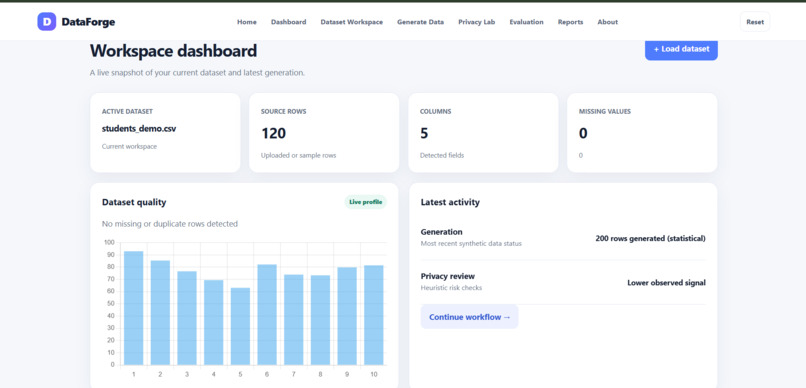The width and height of the screenshot is (806, 388).
Task: Click the chart bar above label 3
Action: (x=187, y=318)
